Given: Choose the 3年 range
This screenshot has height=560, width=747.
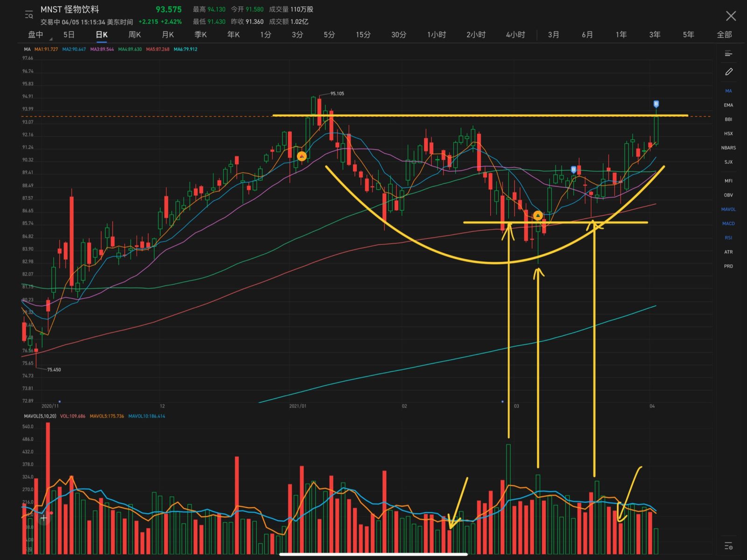Looking at the screenshot, I should pyautogui.click(x=655, y=35).
